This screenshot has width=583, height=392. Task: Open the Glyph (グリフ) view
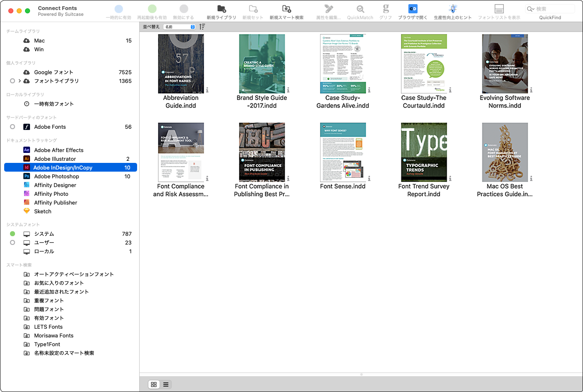point(386,9)
